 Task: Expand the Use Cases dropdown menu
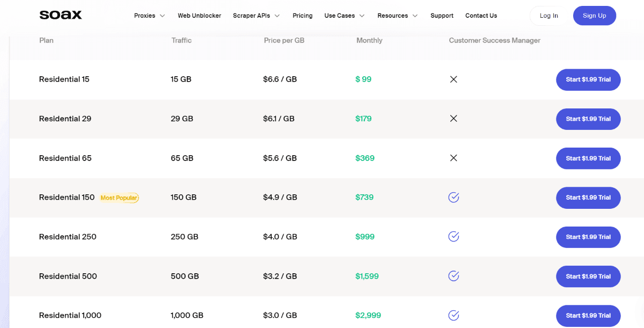click(345, 16)
